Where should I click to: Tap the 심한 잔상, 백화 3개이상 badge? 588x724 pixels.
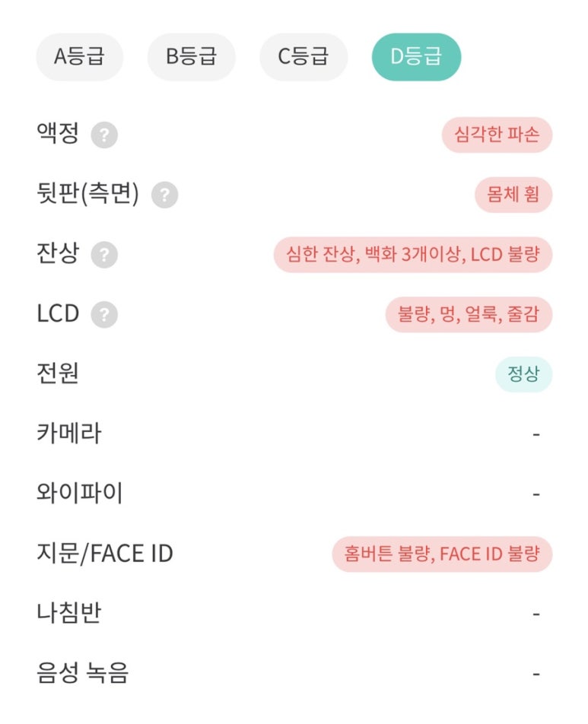coord(413,255)
